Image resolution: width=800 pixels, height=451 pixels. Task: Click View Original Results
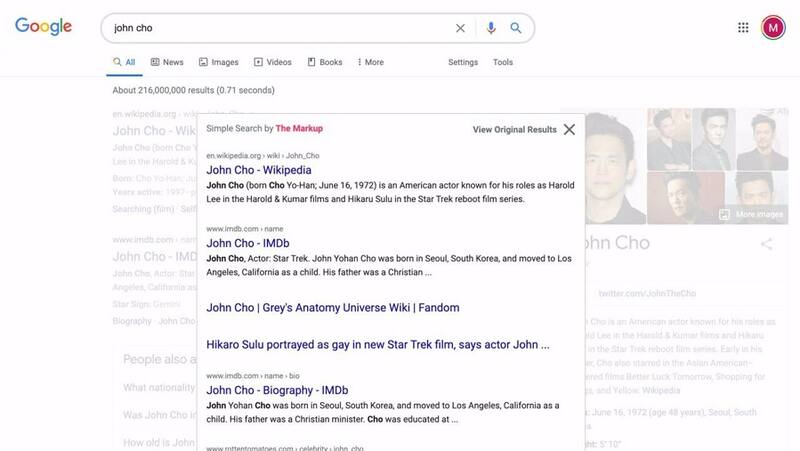[x=514, y=130]
